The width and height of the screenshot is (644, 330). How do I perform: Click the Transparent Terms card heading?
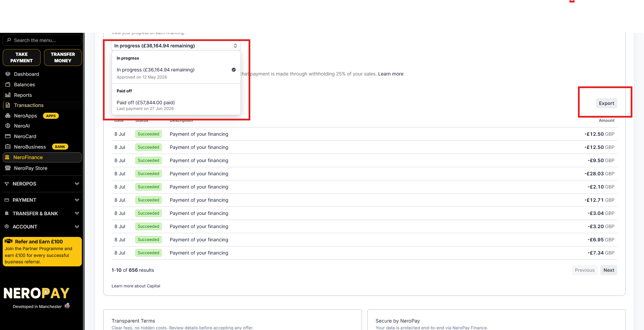[133, 321]
